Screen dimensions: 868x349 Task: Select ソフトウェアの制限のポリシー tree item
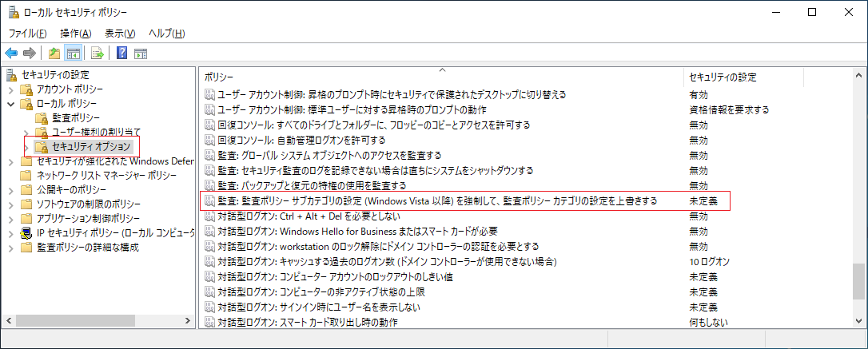(x=89, y=204)
